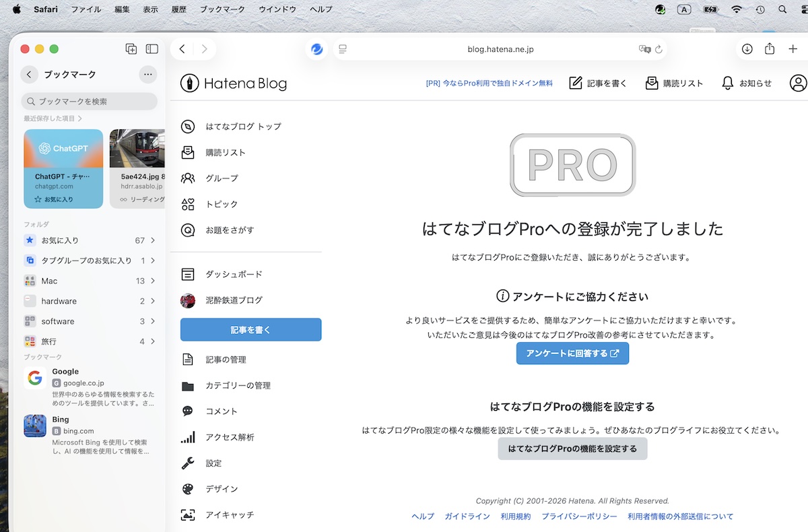This screenshot has width=808, height=532.
Task: Expand 最近保存した項目 section chevron
Action: [80, 119]
